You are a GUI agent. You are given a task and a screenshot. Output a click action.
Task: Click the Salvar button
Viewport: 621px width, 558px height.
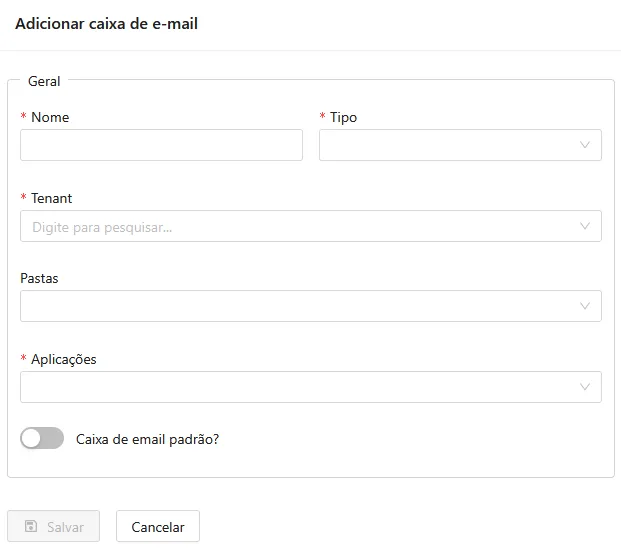click(x=53, y=526)
